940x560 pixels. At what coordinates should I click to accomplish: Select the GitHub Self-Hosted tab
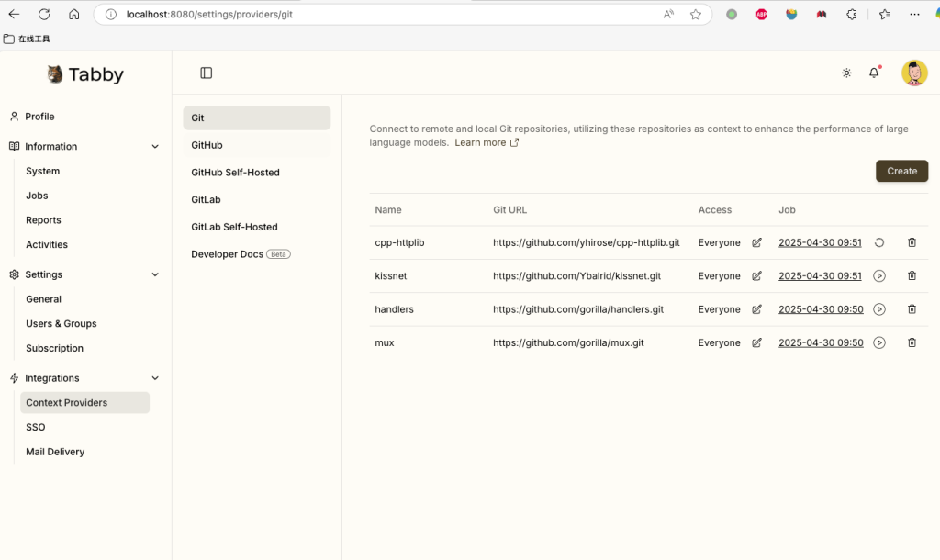tap(257, 173)
